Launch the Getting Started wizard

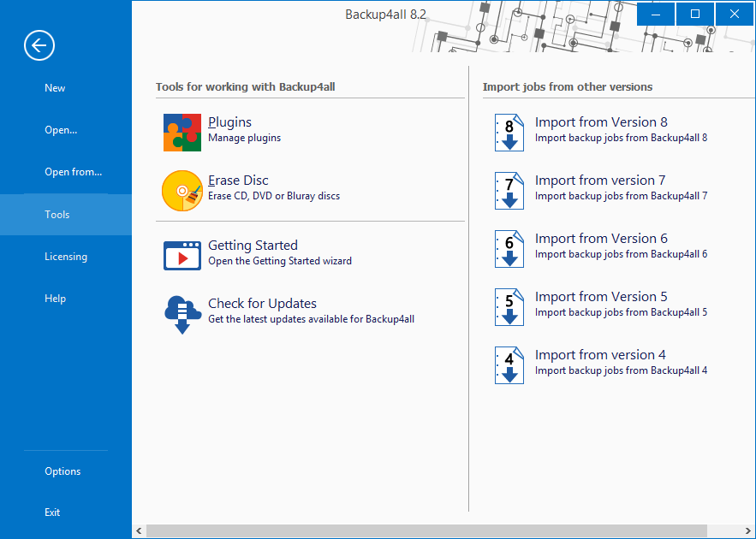(x=252, y=246)
